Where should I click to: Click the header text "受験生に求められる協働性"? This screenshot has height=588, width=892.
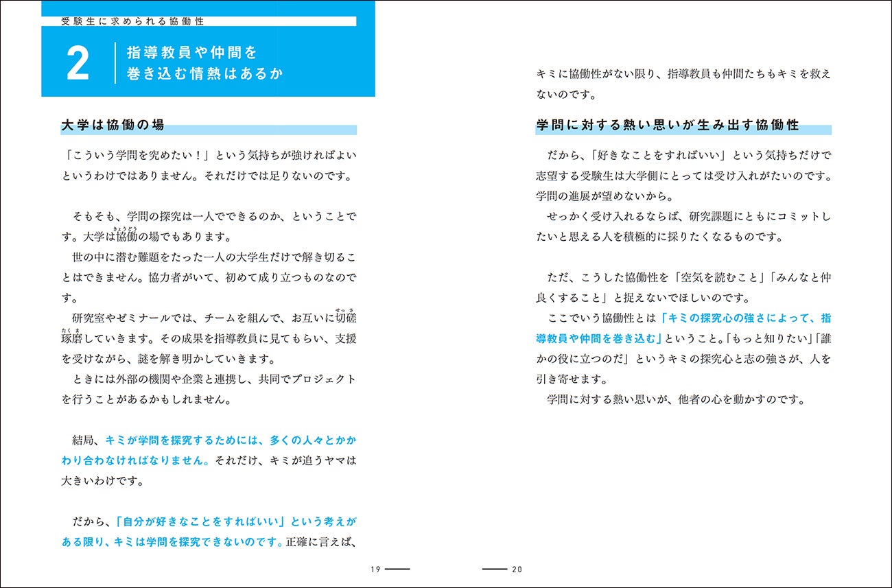click(132, 21)
